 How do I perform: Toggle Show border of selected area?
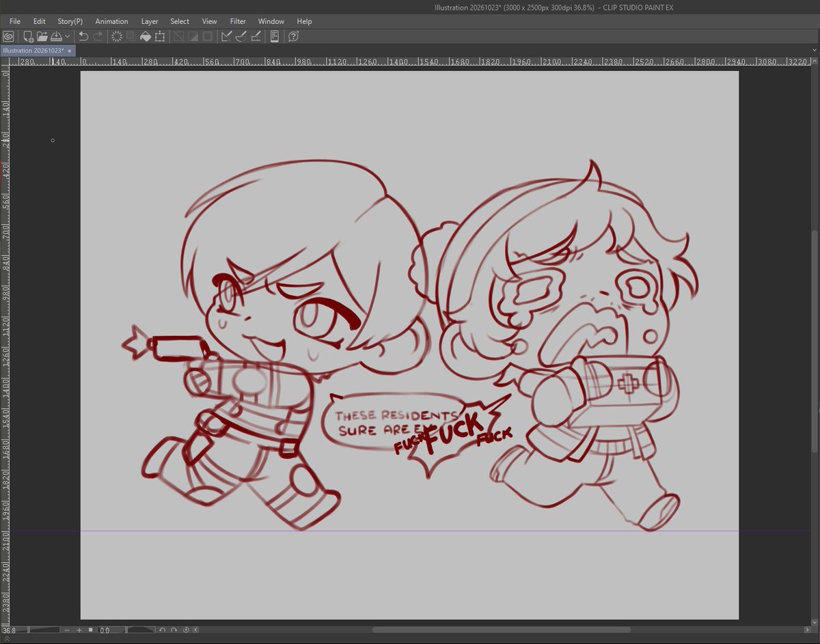[x=208, y=36]
